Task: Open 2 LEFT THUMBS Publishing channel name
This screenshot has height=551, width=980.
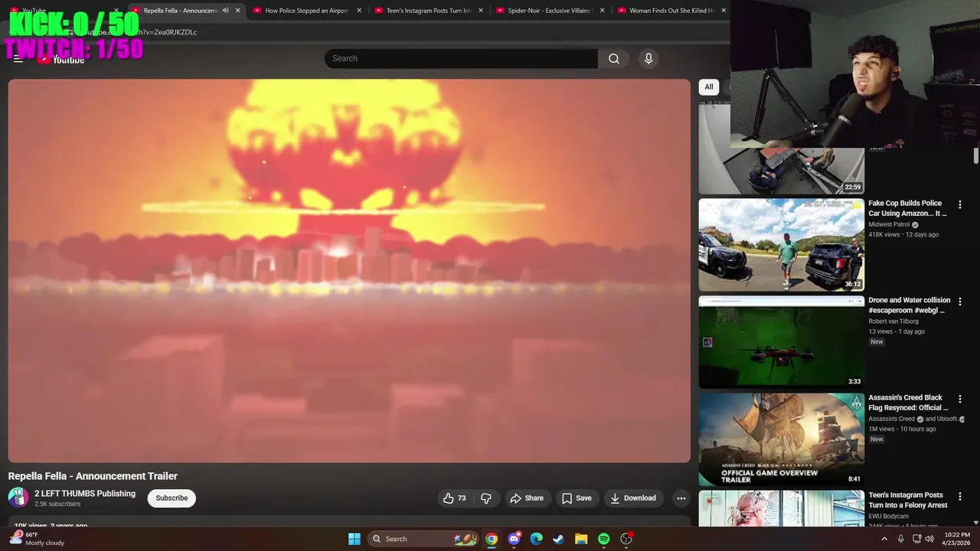Action: click(x=85, y=494)
